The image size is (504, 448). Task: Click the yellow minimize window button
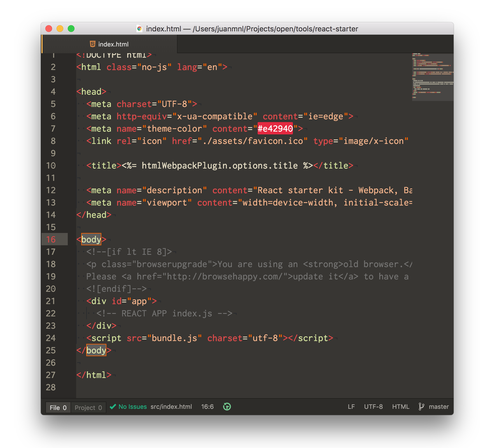(x=60, y=29)
